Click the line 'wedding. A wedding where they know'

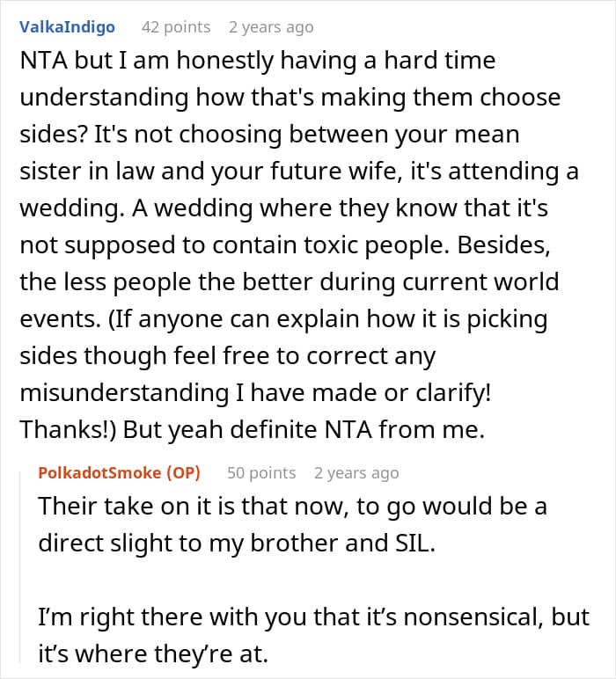(x=283, y=208)
